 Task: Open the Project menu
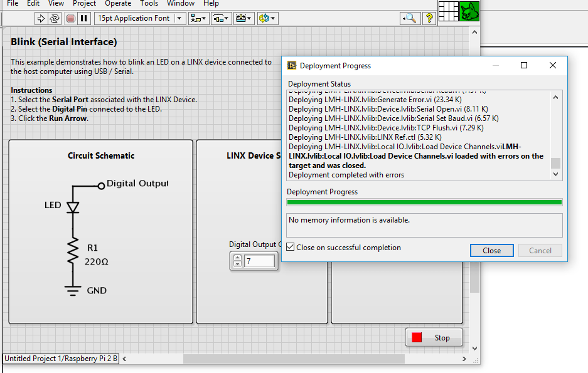tap(84, 4)
